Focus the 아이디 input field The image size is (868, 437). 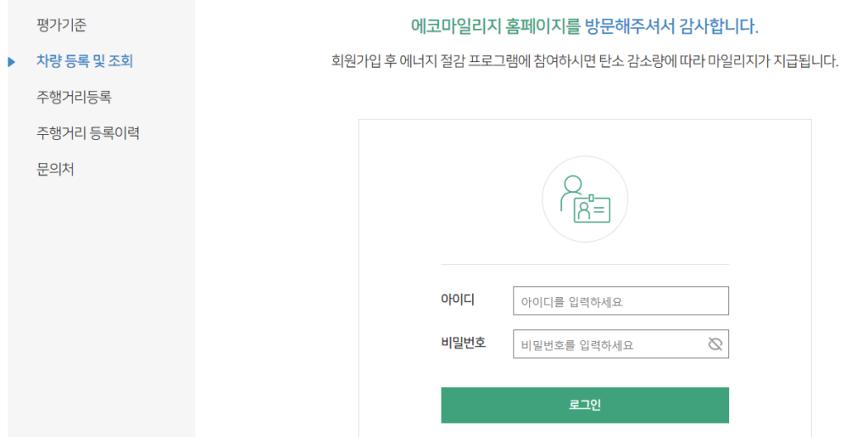pos(620,300)
